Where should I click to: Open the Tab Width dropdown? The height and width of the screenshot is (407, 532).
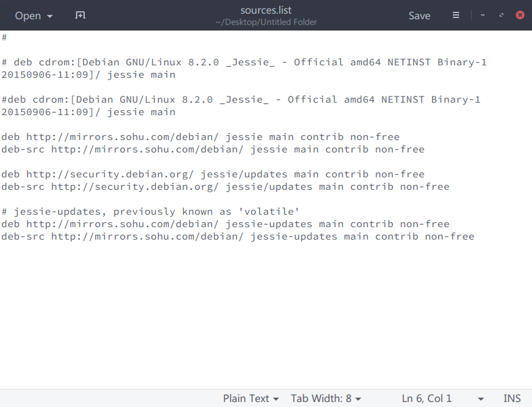326,398
